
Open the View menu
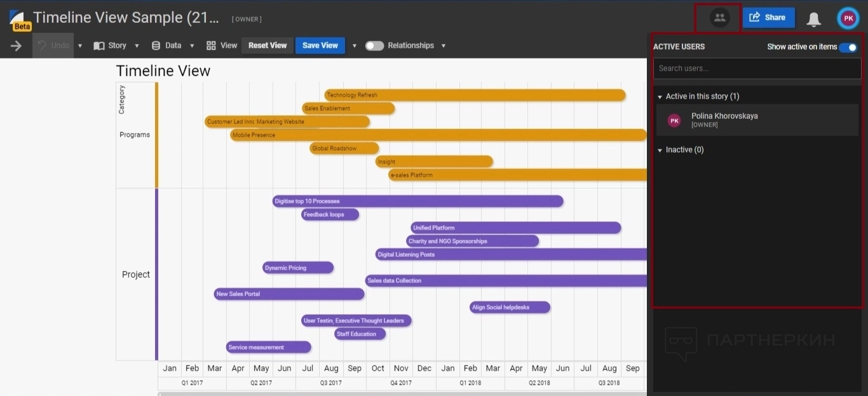[222, 46]
